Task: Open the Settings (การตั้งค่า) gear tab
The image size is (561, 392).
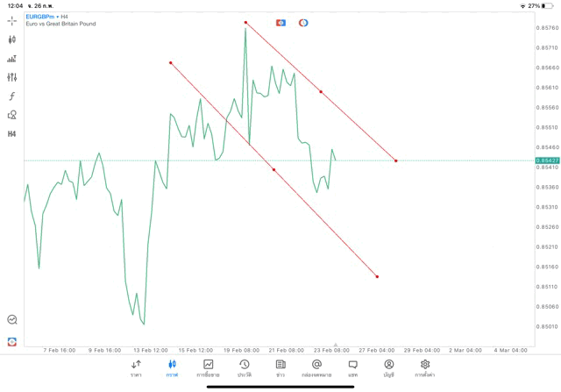Action: pyautogui.click(x=425, y=368)
